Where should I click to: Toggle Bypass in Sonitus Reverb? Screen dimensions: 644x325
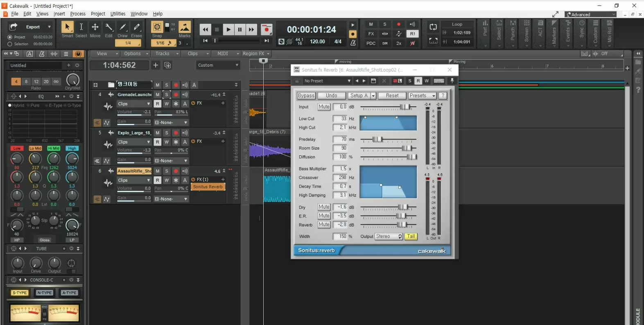[306, 96]
